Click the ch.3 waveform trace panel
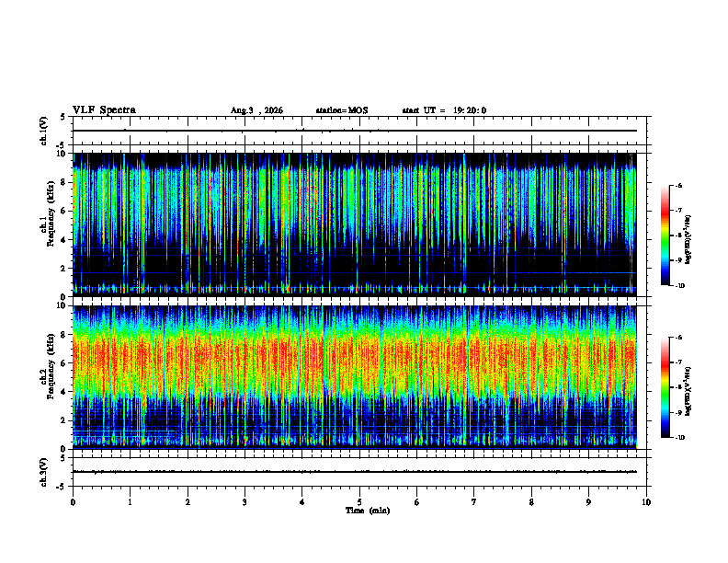This screenshot has height=563, width=728. click(x=359, y=472)
